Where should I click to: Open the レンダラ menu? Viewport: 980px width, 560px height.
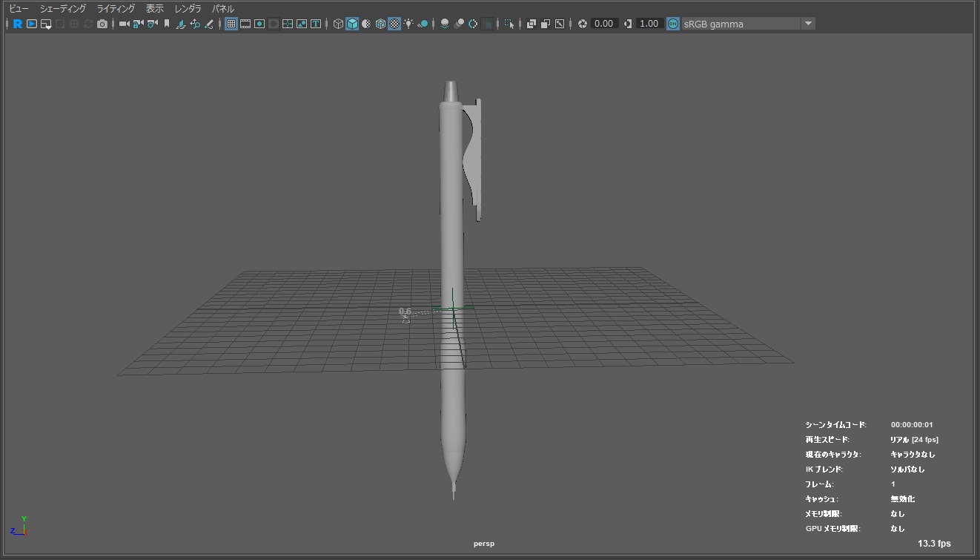point(188,9)
